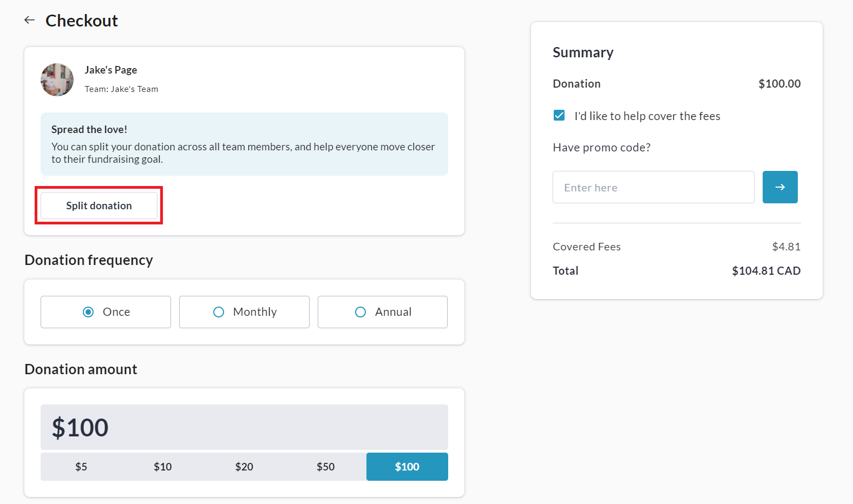
Task: Click the Jake's Page name
Action: click(x=110, y=70)
